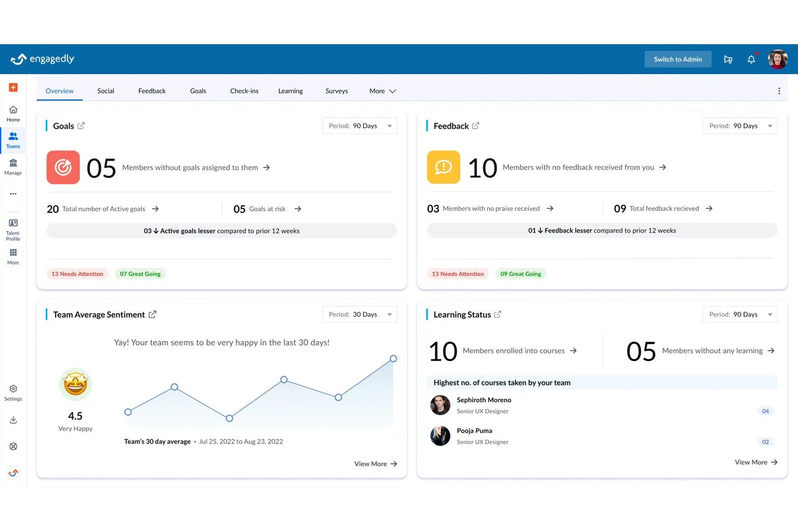Switch to the Social tab
This screenshot has width=798, height=532.
point(106,91)
